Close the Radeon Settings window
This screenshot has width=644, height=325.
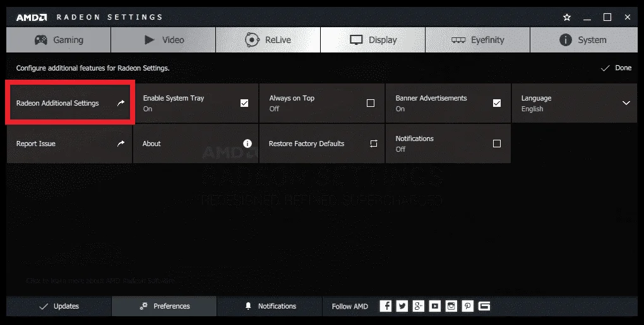(627, 17)
